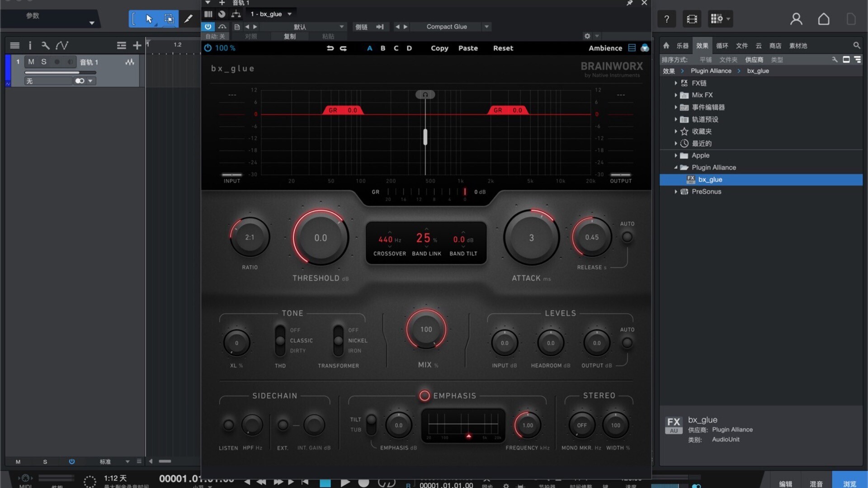Redo change in bx_glue plugin
Screen dimensions: 868x488
(344, 48)
